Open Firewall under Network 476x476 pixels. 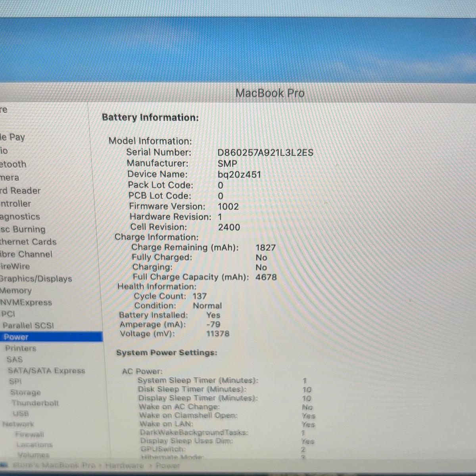[30, 435]
